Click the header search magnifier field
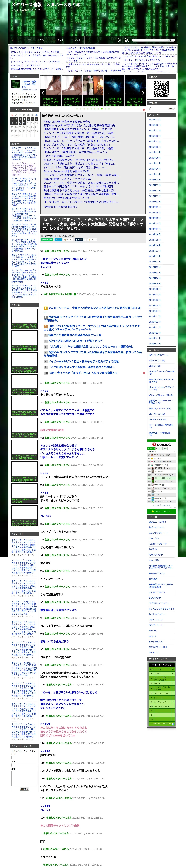The width and height of the screenshot is (186, 868). (x=148, y=40)
